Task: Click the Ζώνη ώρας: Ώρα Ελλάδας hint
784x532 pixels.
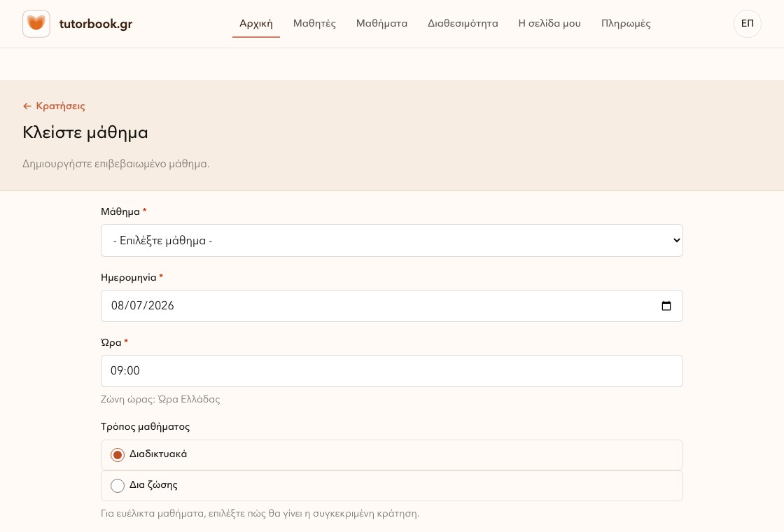Action: tap(160, 399)
